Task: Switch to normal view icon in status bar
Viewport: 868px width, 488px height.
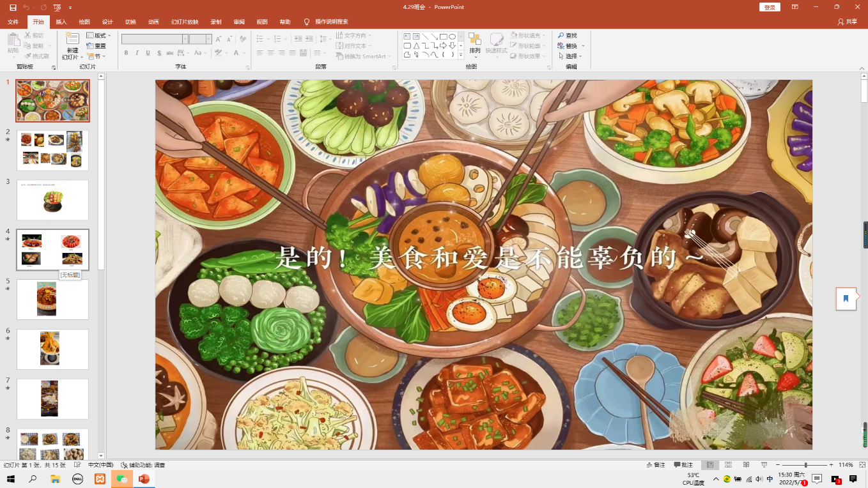Action: click(709, 465)
